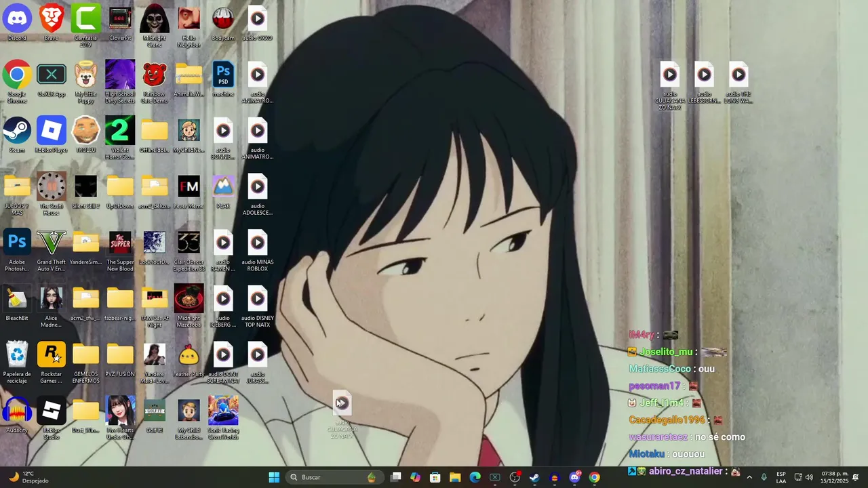
Task: Open Discord from the taskbar
Action: pos(574,477)
